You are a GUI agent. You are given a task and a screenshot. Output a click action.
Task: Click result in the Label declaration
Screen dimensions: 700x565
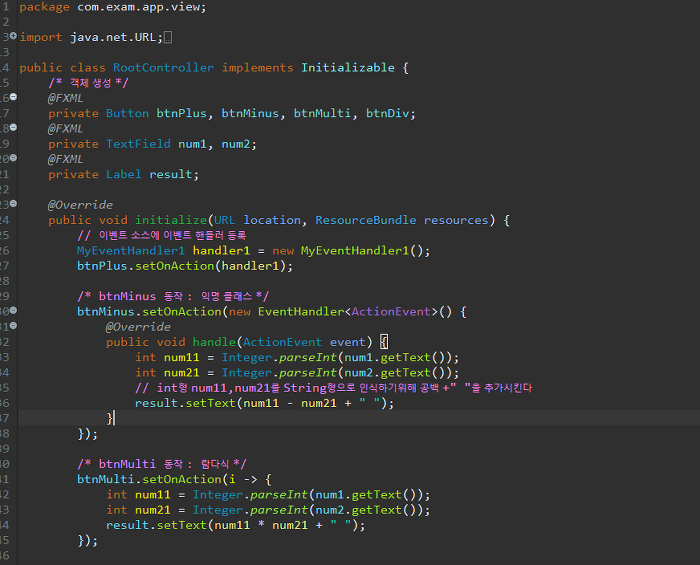[x=171, y=174]
